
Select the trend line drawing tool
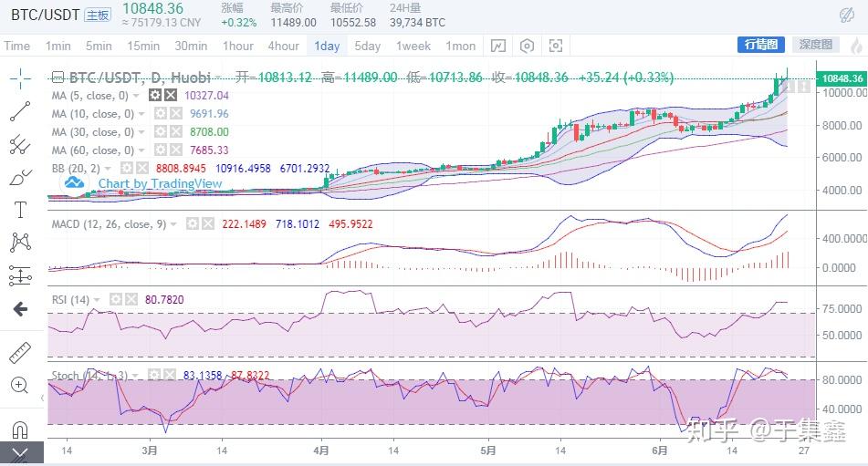click(20, 111)
